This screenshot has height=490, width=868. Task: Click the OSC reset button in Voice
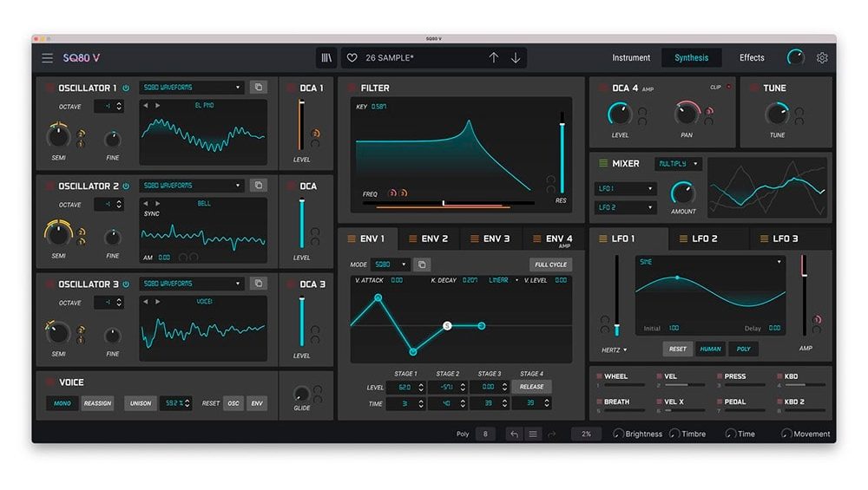pyautogui.click(x=233, y=403)
